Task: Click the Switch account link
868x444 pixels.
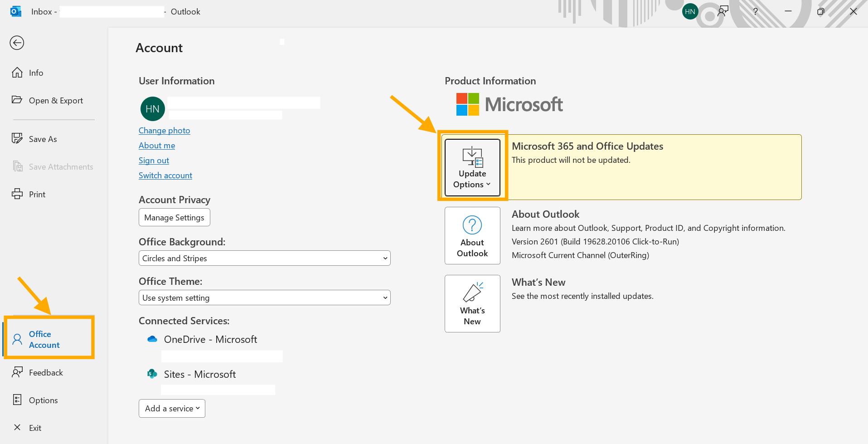Action: 165,176
